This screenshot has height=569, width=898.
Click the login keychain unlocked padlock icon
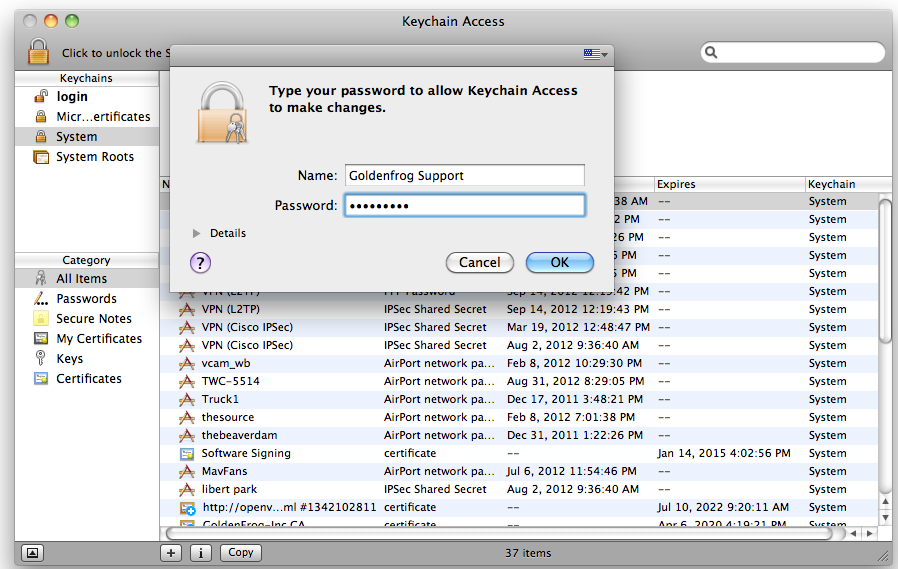(x=41, y=96)
